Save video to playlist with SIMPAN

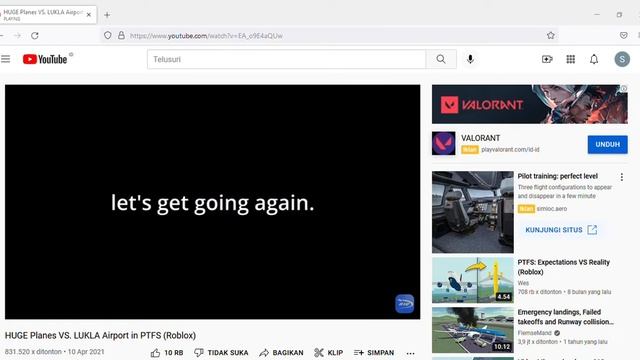tap(374, 353)
